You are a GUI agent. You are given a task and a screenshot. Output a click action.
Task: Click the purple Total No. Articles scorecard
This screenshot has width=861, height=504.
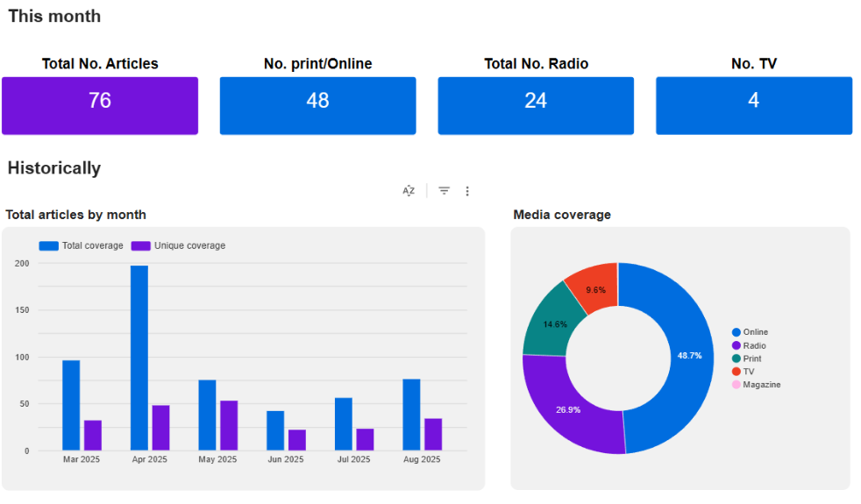(x=100, y=106)
